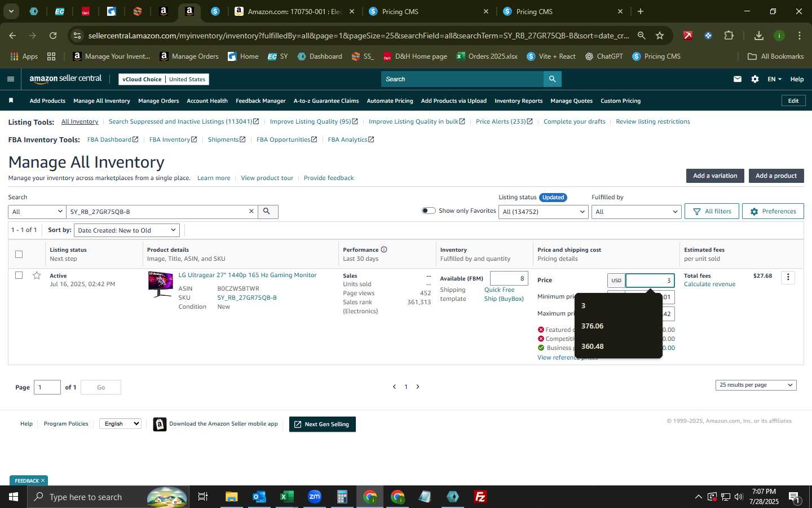Click the Available FBM quantity field
The image size is (812, 508).
tap(509, 278)
